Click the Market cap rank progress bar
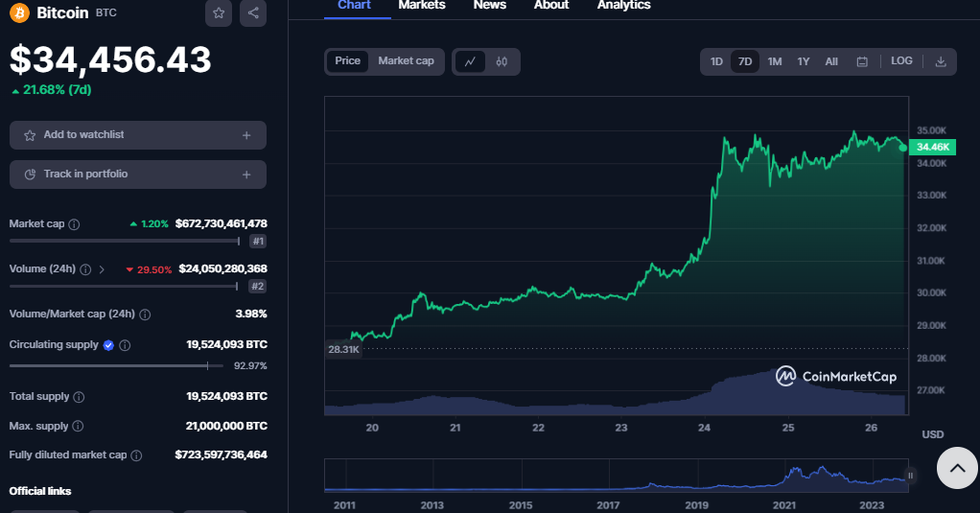980x513 pixels. [x=125, y=242]
